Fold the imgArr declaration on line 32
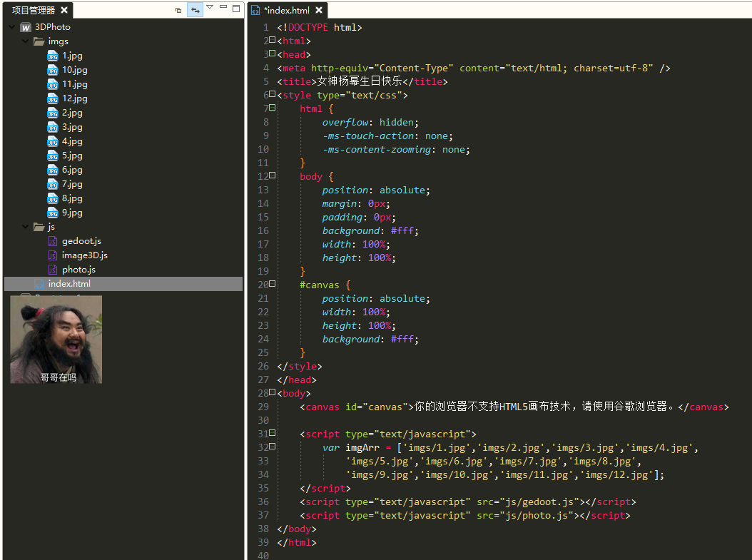 coord(273,447)
